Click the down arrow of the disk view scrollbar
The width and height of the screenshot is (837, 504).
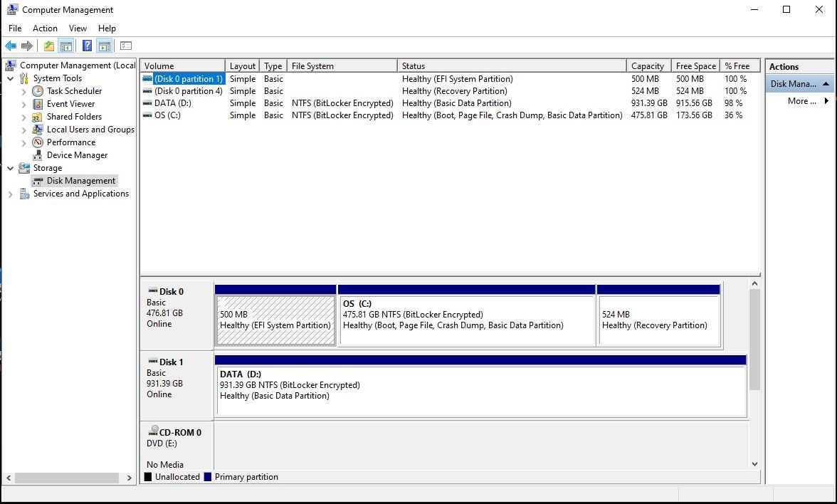pyautogui.click(x=754, y=464)
